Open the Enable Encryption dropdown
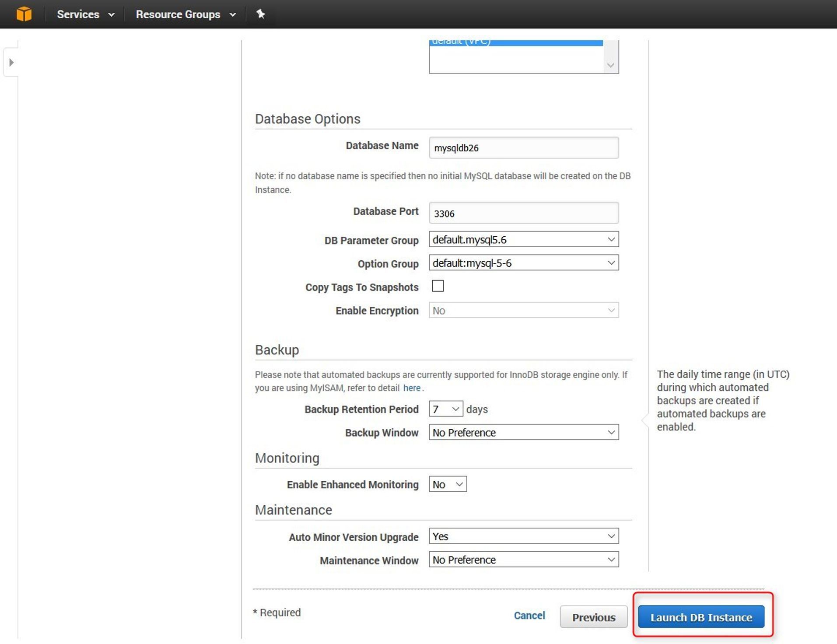Viewport: 837px width, 644px height. coord(524,310)
